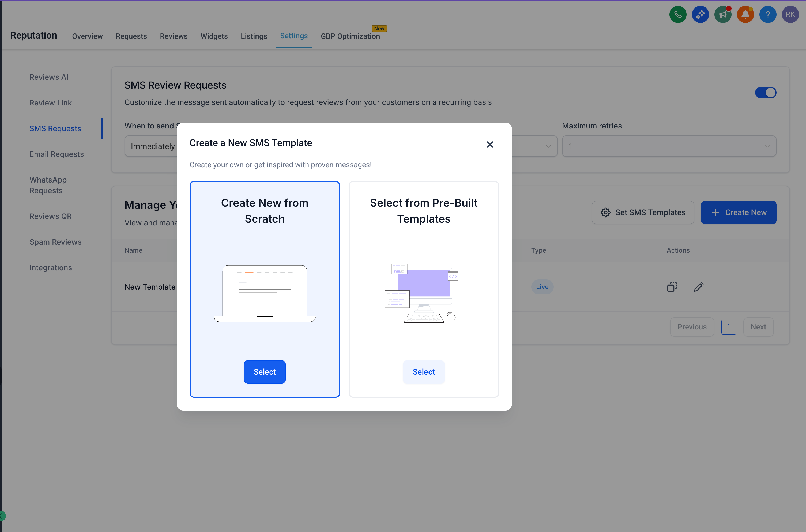Open the RK user avatar menu
This screenshot has width=806, height=532.
pyautogui.click(x=790, y=15)
